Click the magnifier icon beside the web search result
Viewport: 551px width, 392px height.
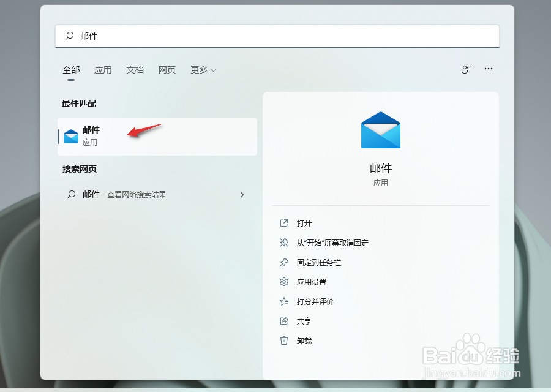point(71,194)
